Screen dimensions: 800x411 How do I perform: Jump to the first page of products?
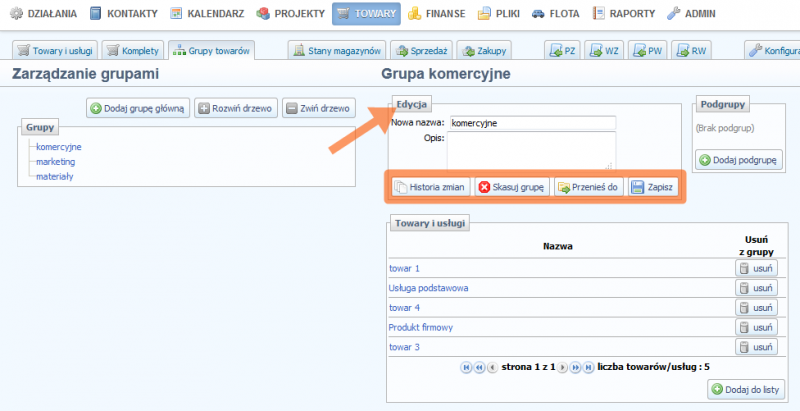point(466,367)
